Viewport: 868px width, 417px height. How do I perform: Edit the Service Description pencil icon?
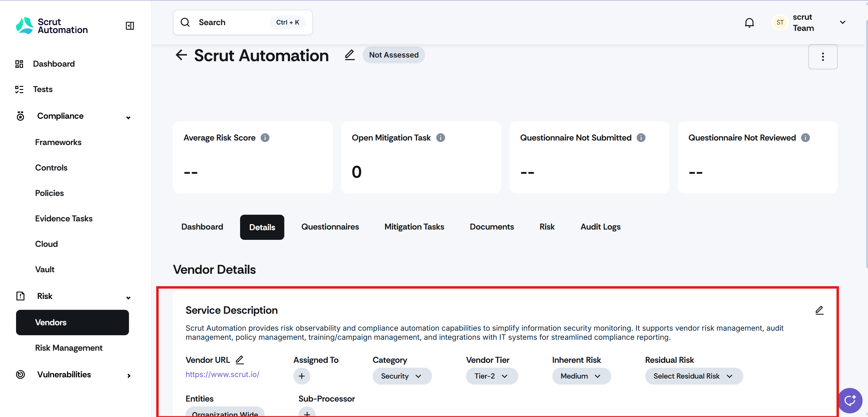(x=819, y=310)
